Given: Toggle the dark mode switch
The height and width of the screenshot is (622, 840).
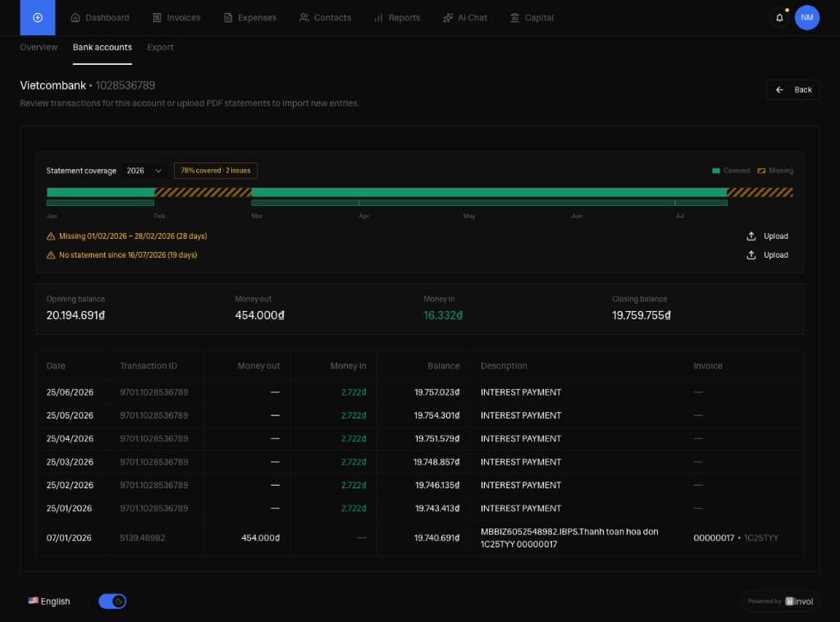Looking at the screenshot, I should 112,601.
